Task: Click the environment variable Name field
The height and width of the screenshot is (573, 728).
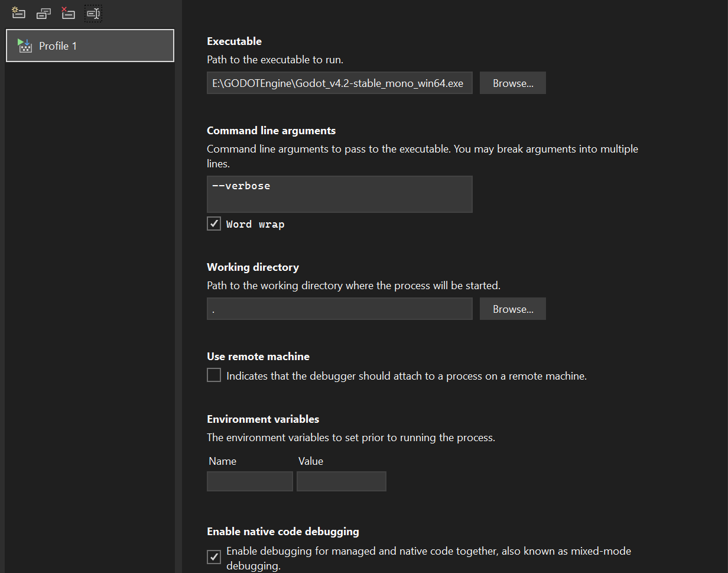Action: [x=249, y=481]
